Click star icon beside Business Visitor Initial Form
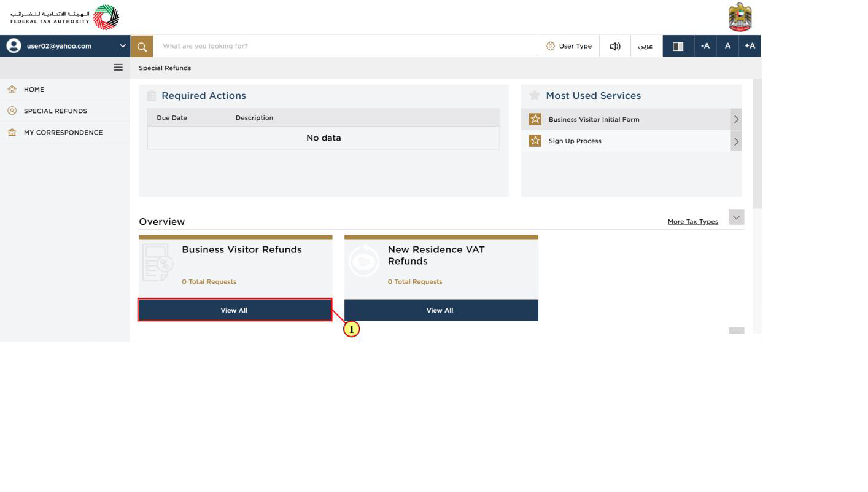Image resolution: width=868 pixels, height=492 pixels. point(535,119)
